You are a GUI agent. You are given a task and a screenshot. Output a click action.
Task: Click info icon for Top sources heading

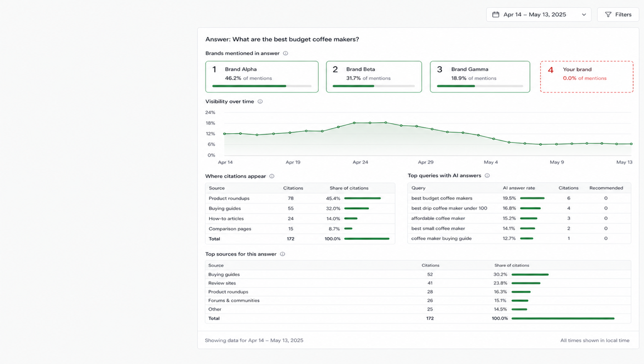[x=282, y=254]
